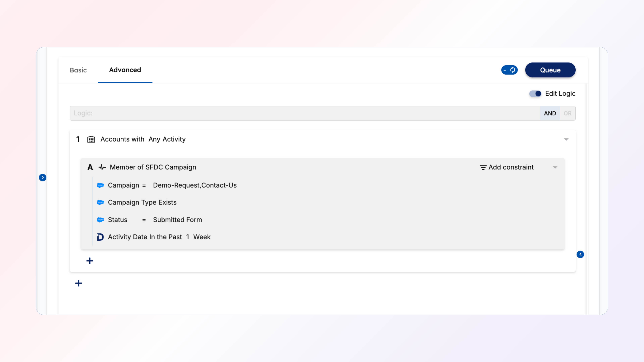The width and height of the screenshot is (644, 362).
Task: Click the Add constraint filter icon
Action: point(483,167)
